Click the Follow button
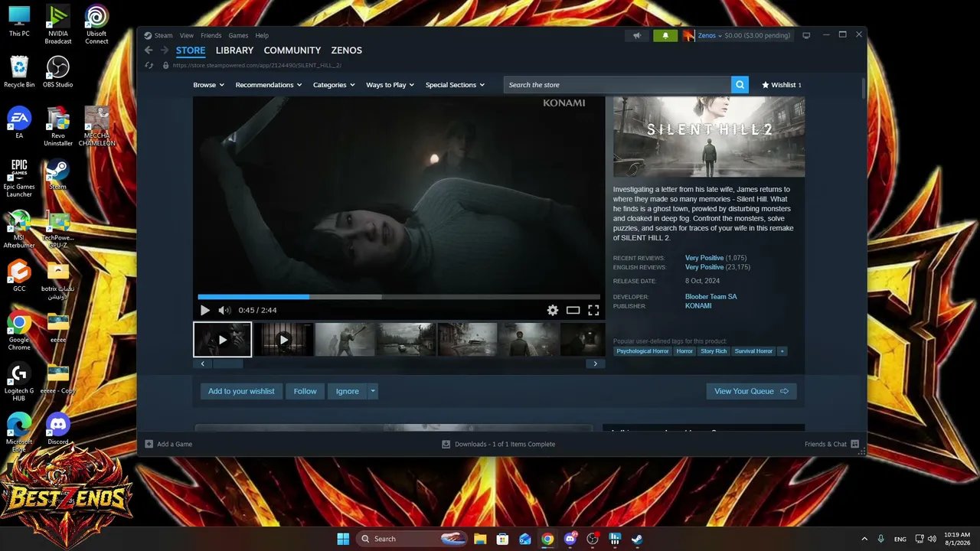The width and height of the screenshot is (980, 551). coord(305,391)
